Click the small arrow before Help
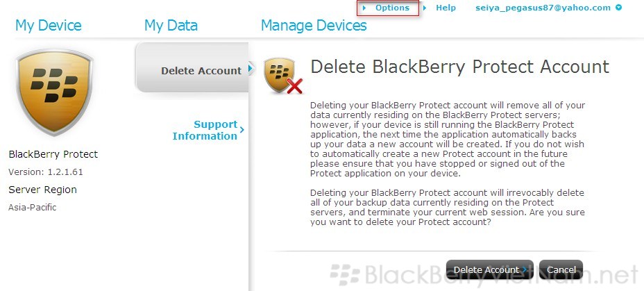This screenshot has width=644, height=291. (x=425, y=8)
